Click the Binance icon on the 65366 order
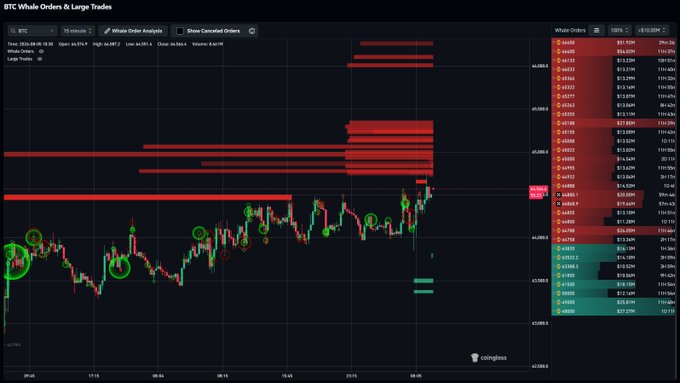Screen dimensions: 680x383 click(x=559, y=79)
